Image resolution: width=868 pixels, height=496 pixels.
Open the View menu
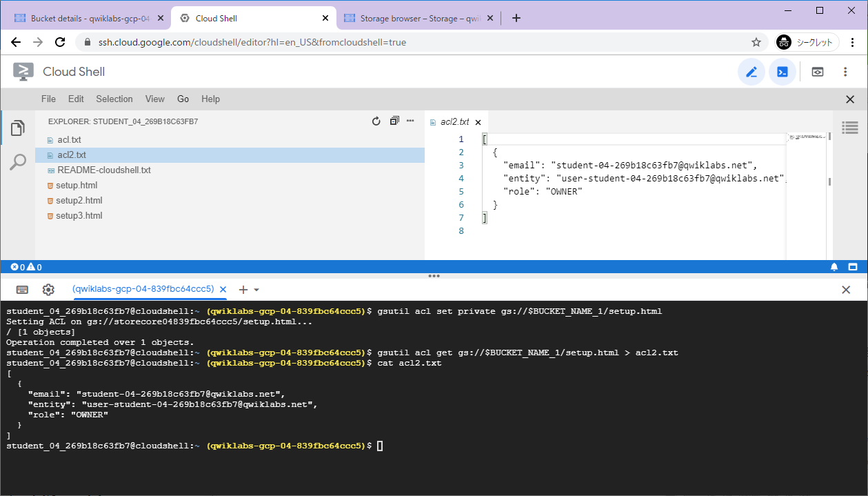(155, 99)
